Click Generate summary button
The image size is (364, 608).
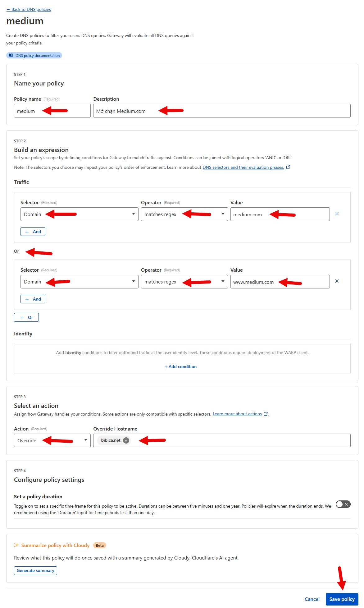coord(35,570)
